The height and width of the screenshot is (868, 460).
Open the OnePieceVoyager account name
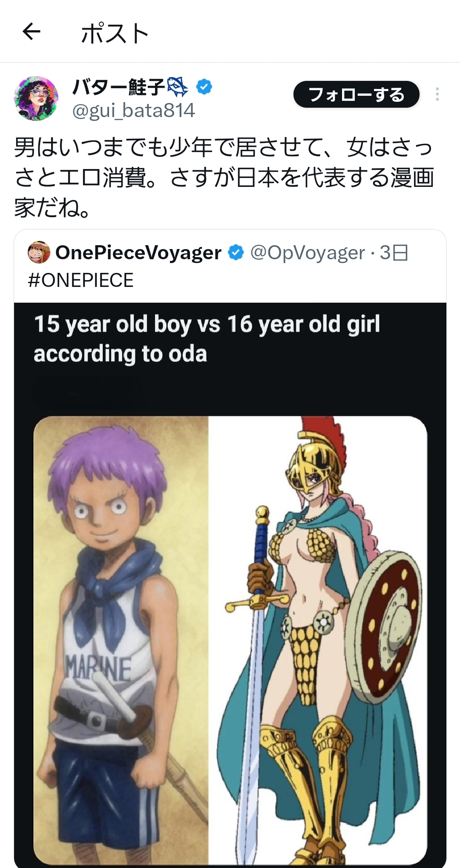pyautogui.click(x=138, y=253)
